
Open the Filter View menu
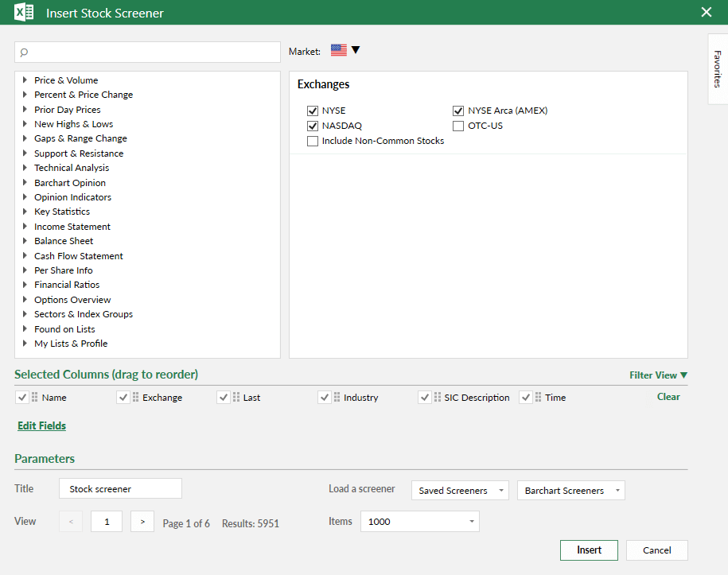point(658,375)
